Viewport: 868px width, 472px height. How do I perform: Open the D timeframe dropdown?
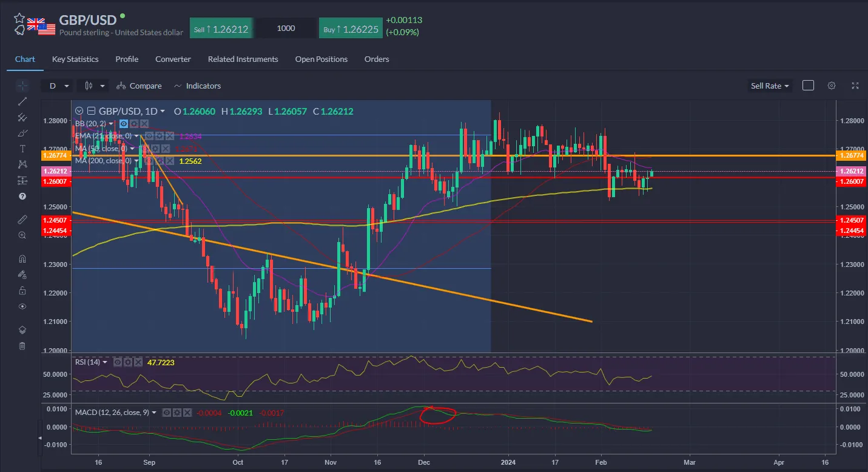(x=56, y=86)
